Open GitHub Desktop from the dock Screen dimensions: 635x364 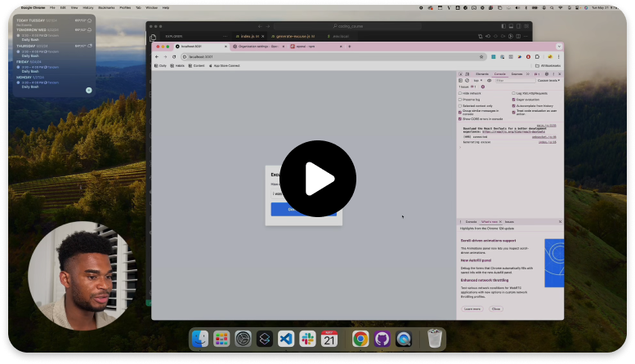(382, 339)
